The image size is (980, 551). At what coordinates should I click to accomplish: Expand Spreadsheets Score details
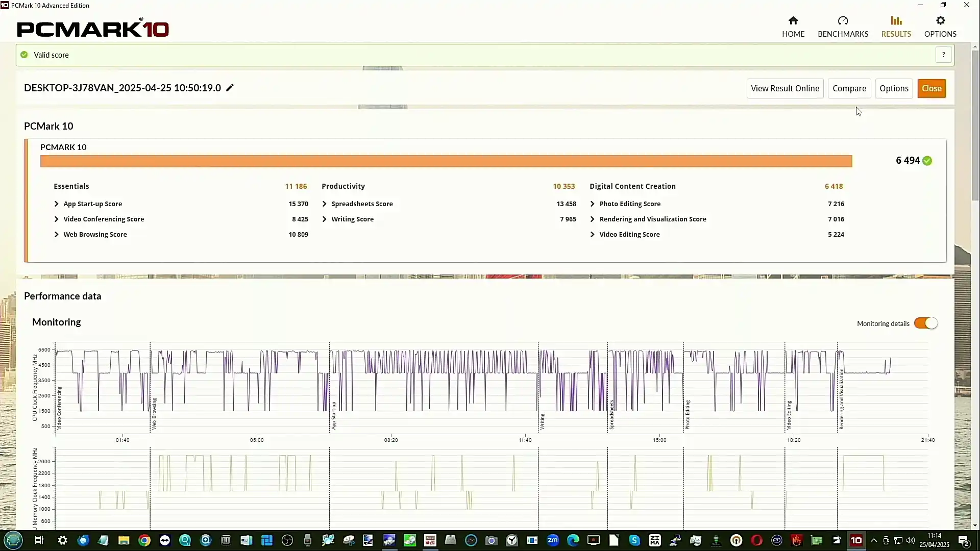[325, 204]
